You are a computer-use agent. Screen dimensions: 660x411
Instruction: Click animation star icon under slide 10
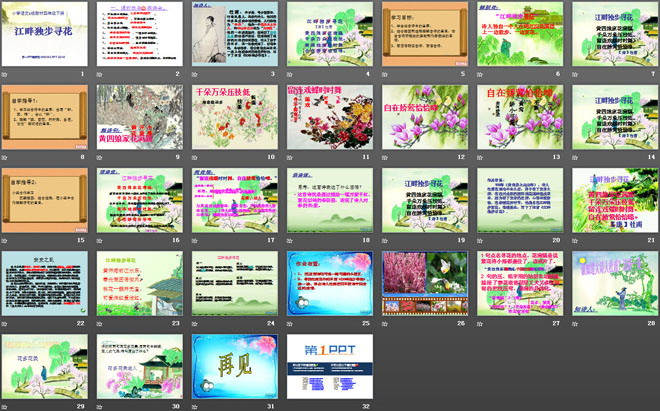click(x=195, y=157)
